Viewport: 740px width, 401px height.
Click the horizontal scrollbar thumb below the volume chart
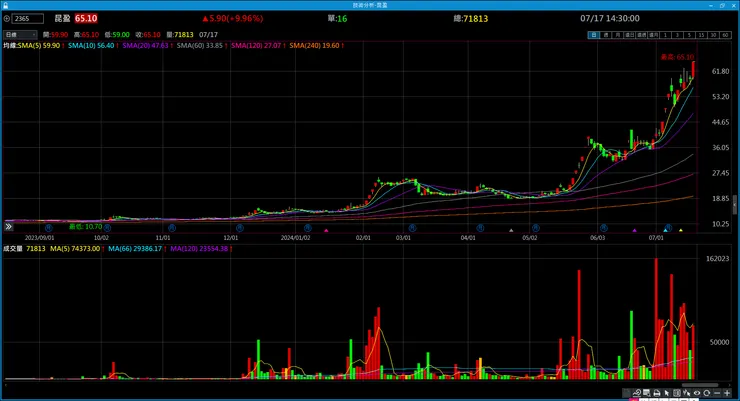coord(700,385)
